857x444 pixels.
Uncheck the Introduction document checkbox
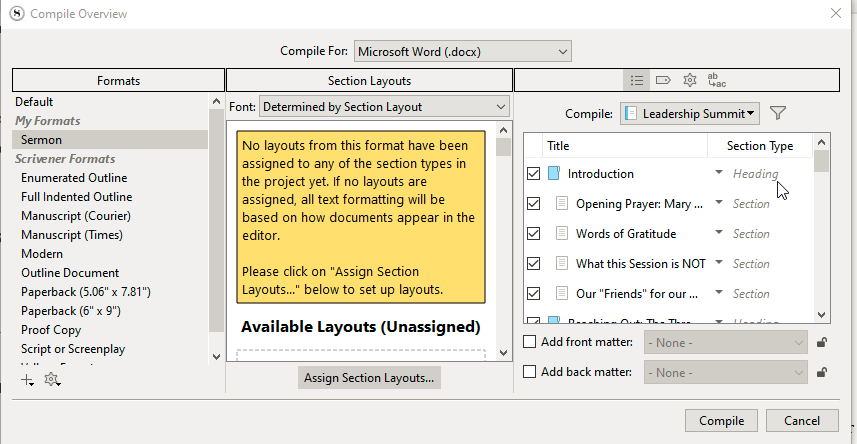(x=534, y=174)
